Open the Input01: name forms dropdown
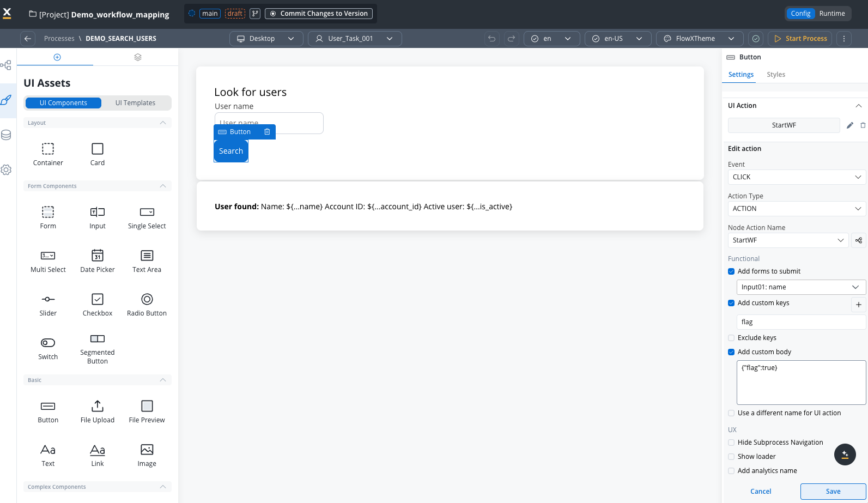 (801, 287)
